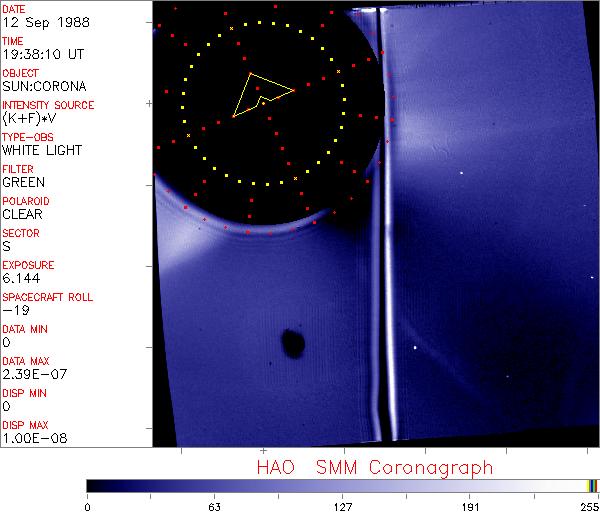Click the 191 tick label under color bar

click(x=469, y=506)
